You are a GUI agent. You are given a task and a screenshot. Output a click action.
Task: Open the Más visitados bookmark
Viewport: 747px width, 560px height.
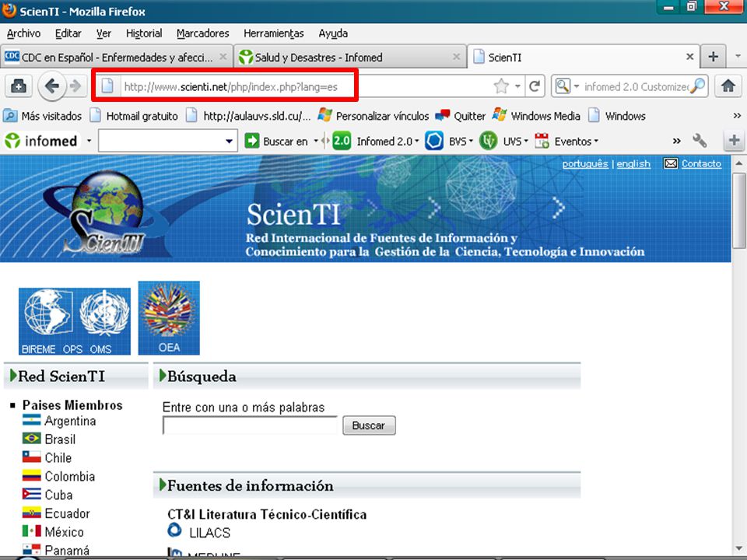[x=42, y=116]
